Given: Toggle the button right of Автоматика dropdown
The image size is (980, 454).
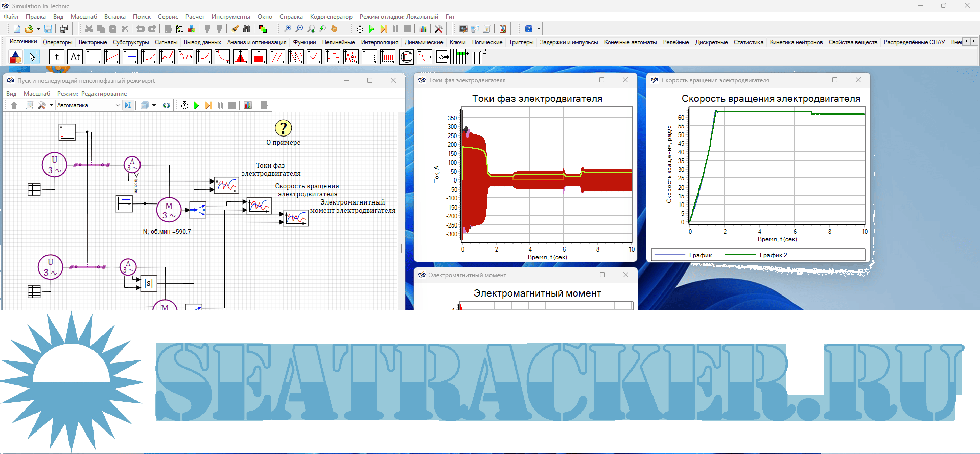Looking at the screenshot, I should pos(128,105).
